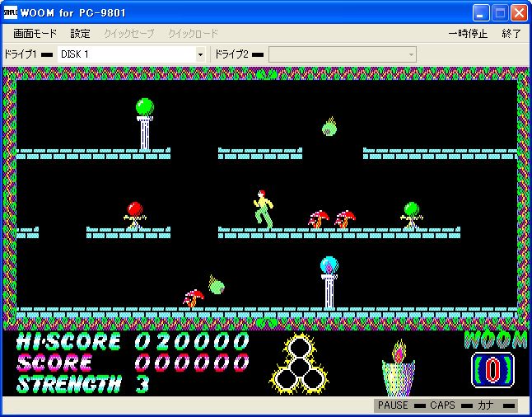Image resolution: width=532 pixels, height=417 pixels.
Task: Click the green ornament on the top border
Action: coord(266,74)
